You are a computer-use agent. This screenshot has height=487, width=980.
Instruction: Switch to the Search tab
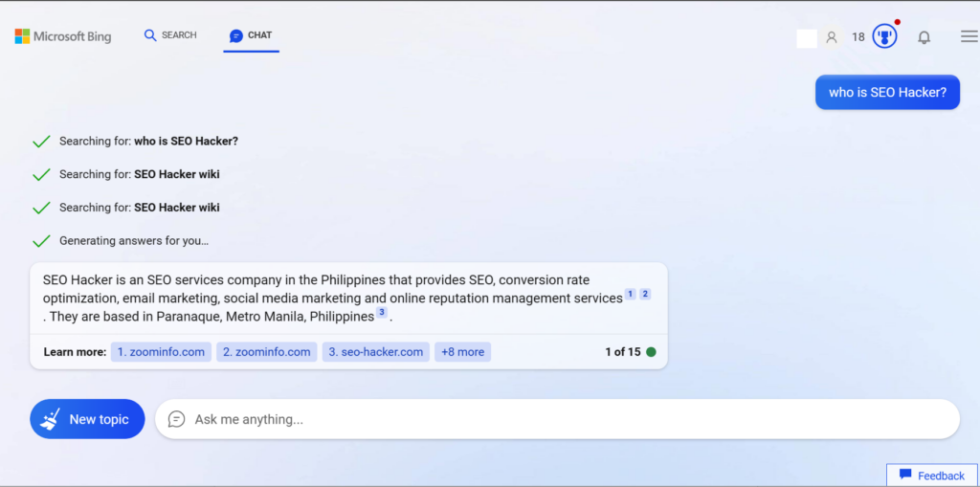[x=170, y=35]
